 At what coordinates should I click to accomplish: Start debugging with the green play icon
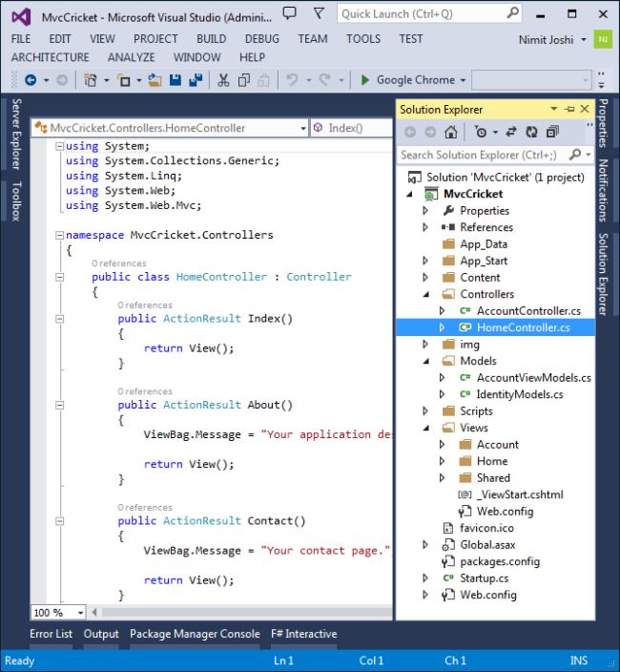coord(364,80)
